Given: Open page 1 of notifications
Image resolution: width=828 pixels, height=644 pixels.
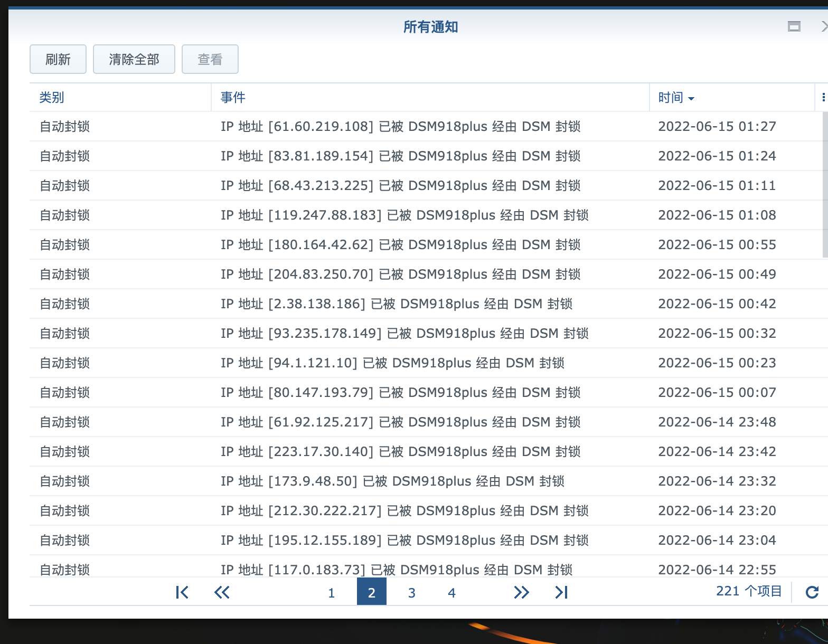Looking at the screenshot, I should (x=332, y=593).
